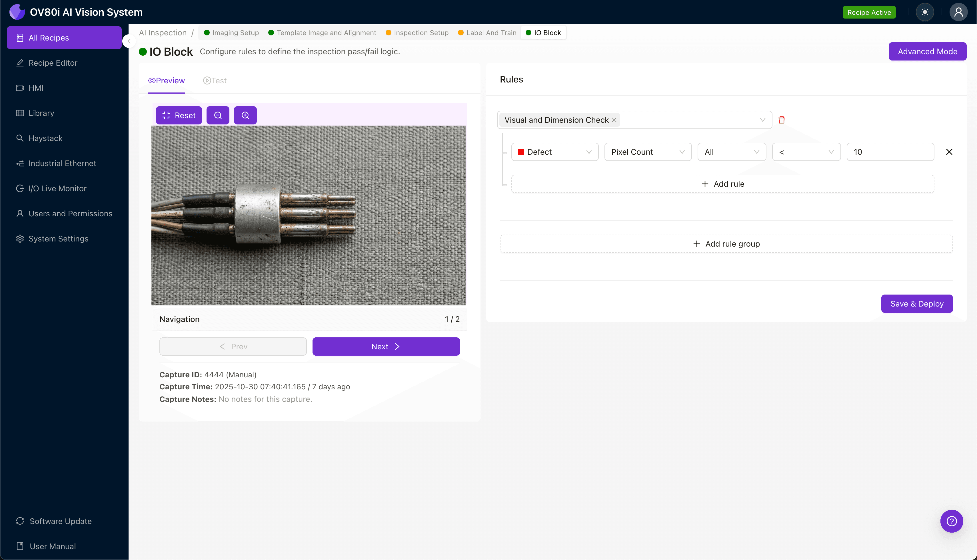Click the disabled Prev navigation button
The image size is (977, 560).
(233, 347)
